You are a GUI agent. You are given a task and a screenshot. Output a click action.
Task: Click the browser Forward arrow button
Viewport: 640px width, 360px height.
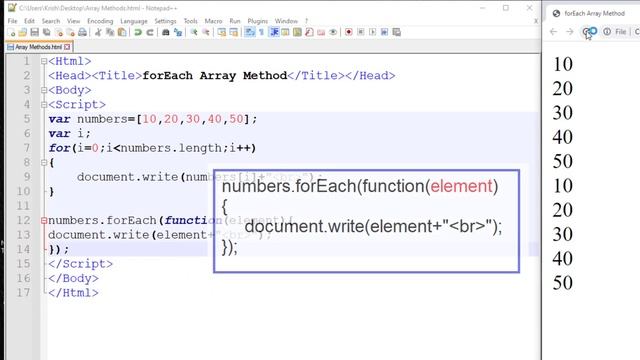[x=570, y=31]
